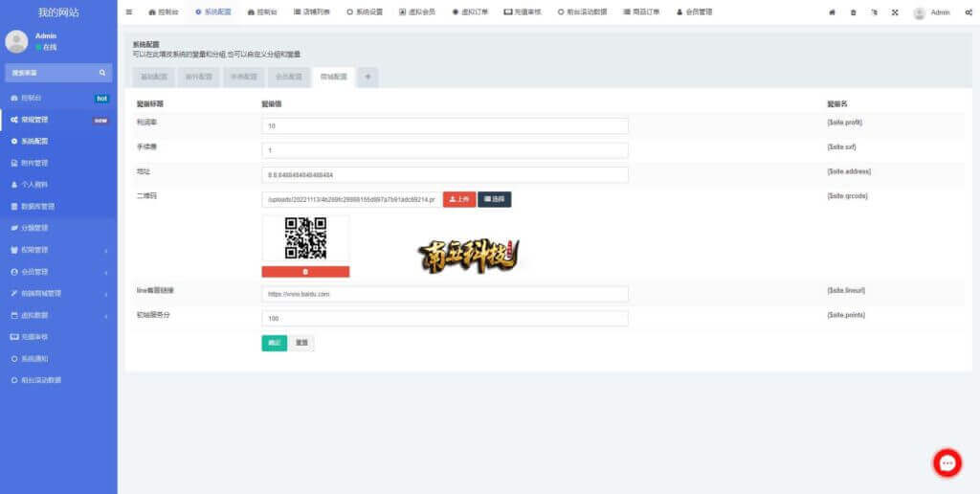Open 系统配置 in the left sidebar

(58, 142)
